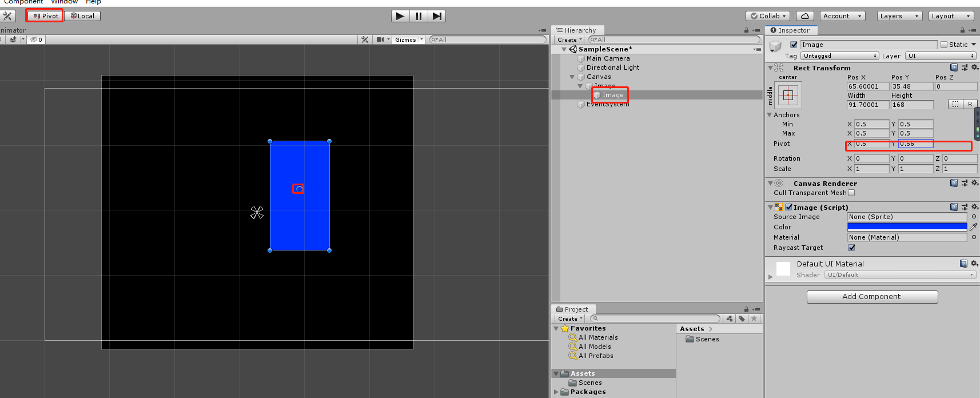Toggle the Image (Script) enabled checkbox
This screenshot has width=980, height=398.
[x=789, y=207]
